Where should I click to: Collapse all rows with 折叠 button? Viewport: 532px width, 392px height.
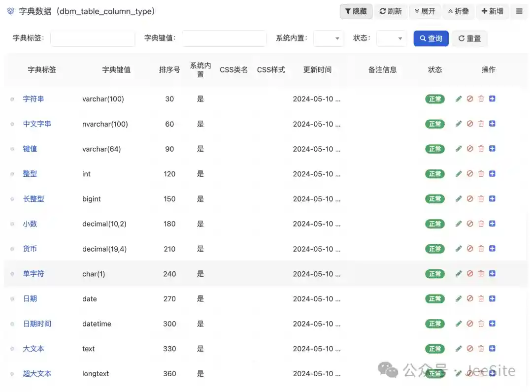(459, 11)
